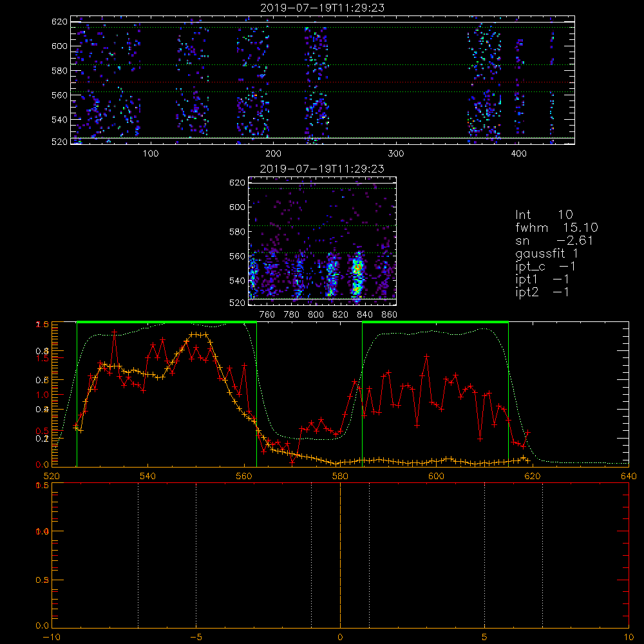Select the 'fwhm 15.10' readout
This screenshot has width=644, height=644.
tap(556, 227)
